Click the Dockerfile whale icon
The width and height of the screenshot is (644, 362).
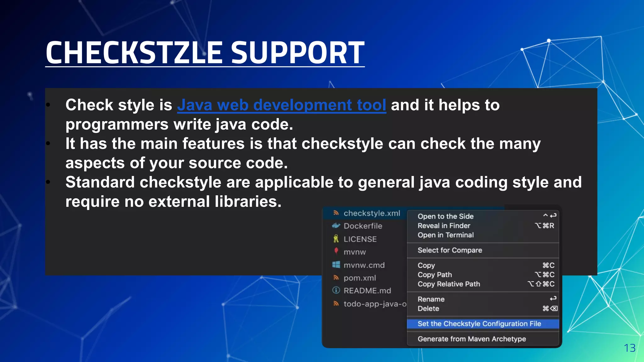336,226
